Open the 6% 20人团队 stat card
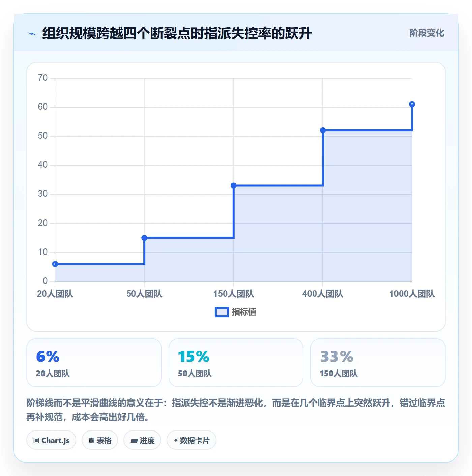The image size is (472, 476). coord(94,363)
